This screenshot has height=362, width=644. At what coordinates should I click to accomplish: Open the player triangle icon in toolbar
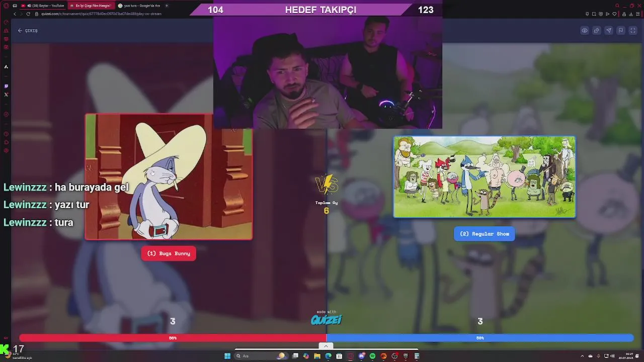607,14
